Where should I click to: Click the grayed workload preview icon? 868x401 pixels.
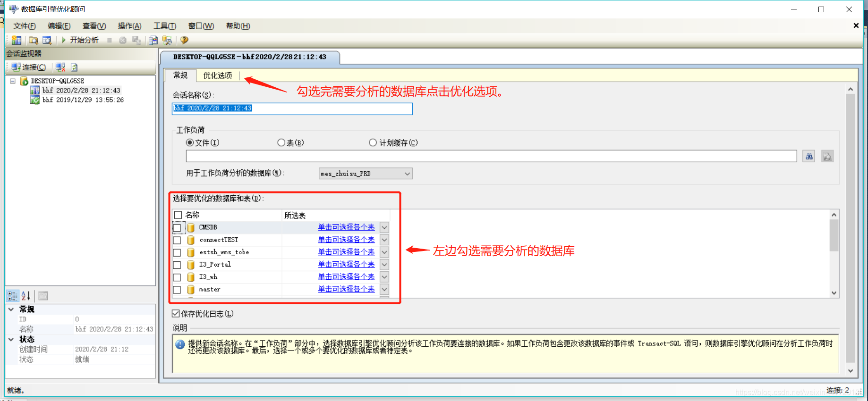click(x=827, y=156)
